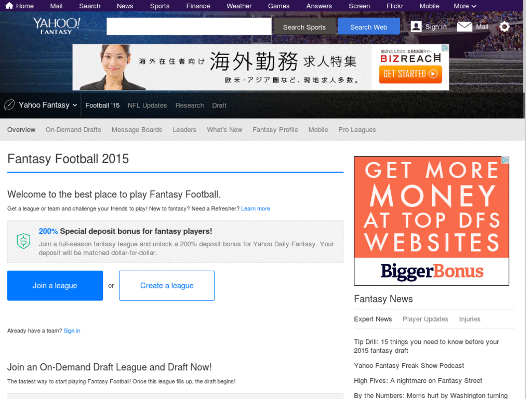Open Message Boards sub-navigation tab
Viewport: 532px width, 399px height.
[x=137, y=129]
